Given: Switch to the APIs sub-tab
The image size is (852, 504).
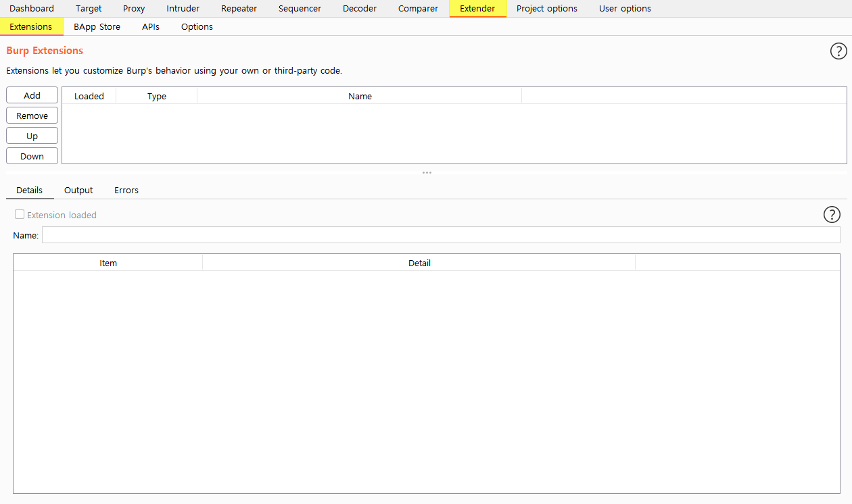Looking at the screenshot, I should click(x=151, y=26).
